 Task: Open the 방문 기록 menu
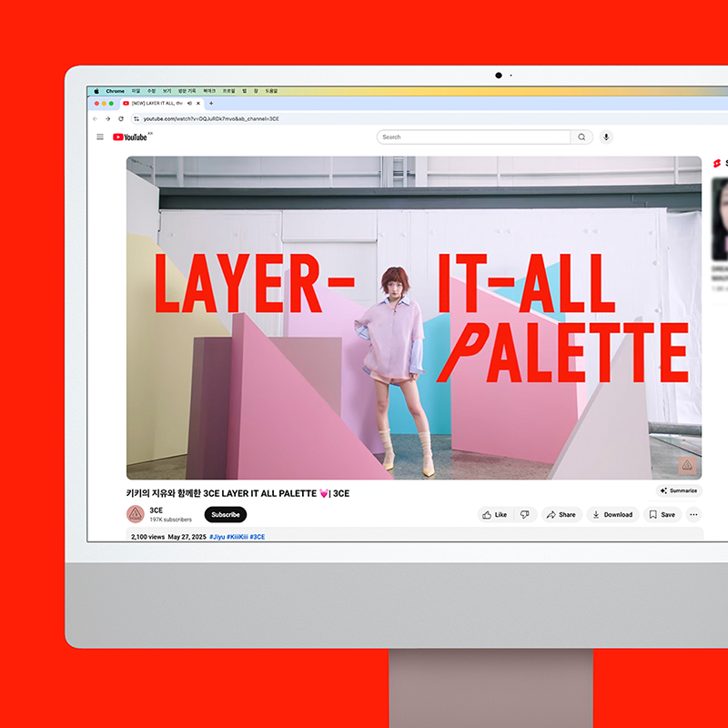pyautogui.click(x=187, y=91)
